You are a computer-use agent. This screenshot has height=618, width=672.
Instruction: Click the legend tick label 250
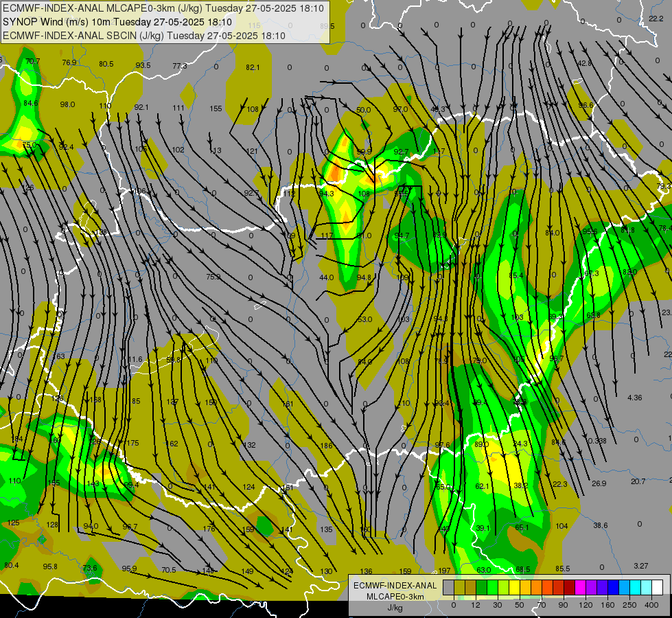(x=629, y=605)
